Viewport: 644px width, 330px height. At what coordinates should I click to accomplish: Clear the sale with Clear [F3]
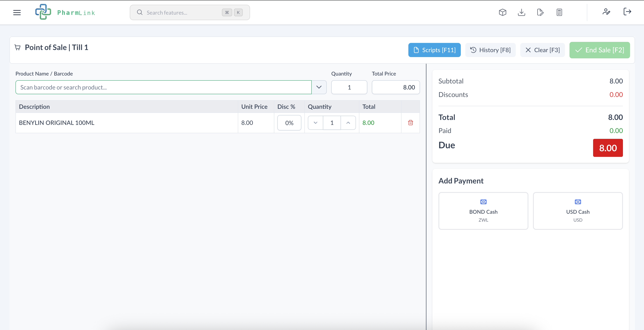[x=542, y=50]
